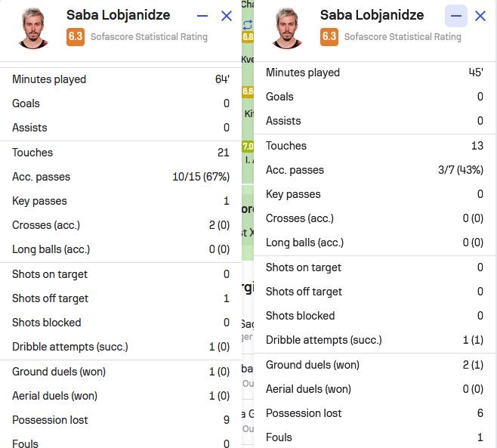Click the blue substitution arrows icon between the panels

(x=248, y=24)
